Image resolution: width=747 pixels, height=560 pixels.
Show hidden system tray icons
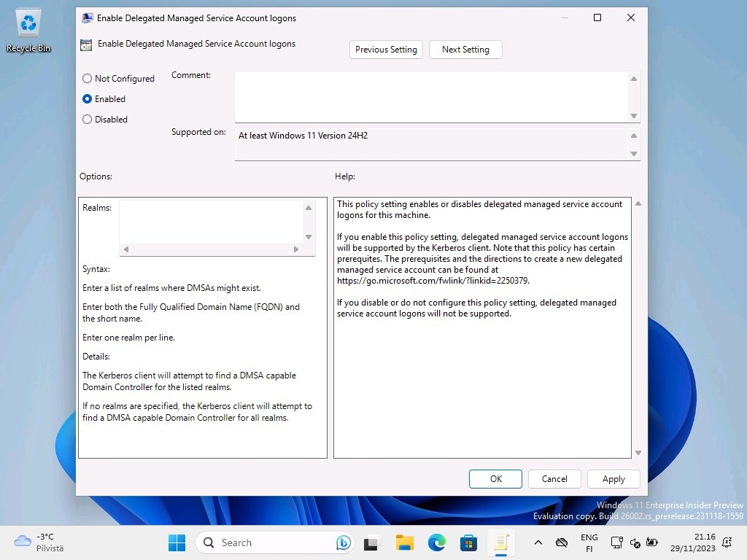click(x=538, y=542)
